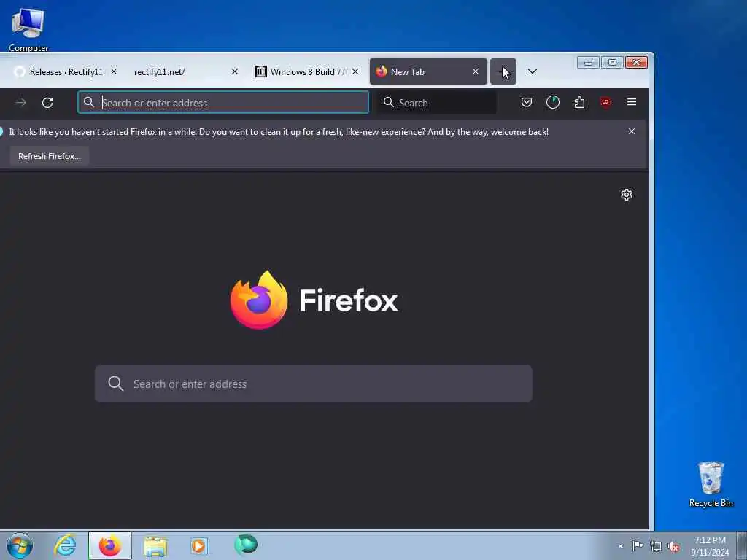This screenshot has height=560, width=747.
Task: Open the network tray icon
Action: (x=656, y=547)
